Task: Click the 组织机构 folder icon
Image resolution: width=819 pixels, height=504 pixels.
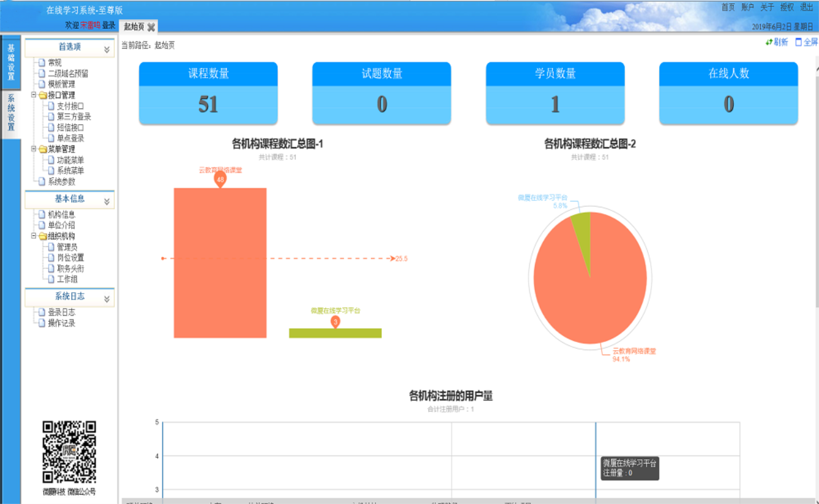Action: point(43,236)
